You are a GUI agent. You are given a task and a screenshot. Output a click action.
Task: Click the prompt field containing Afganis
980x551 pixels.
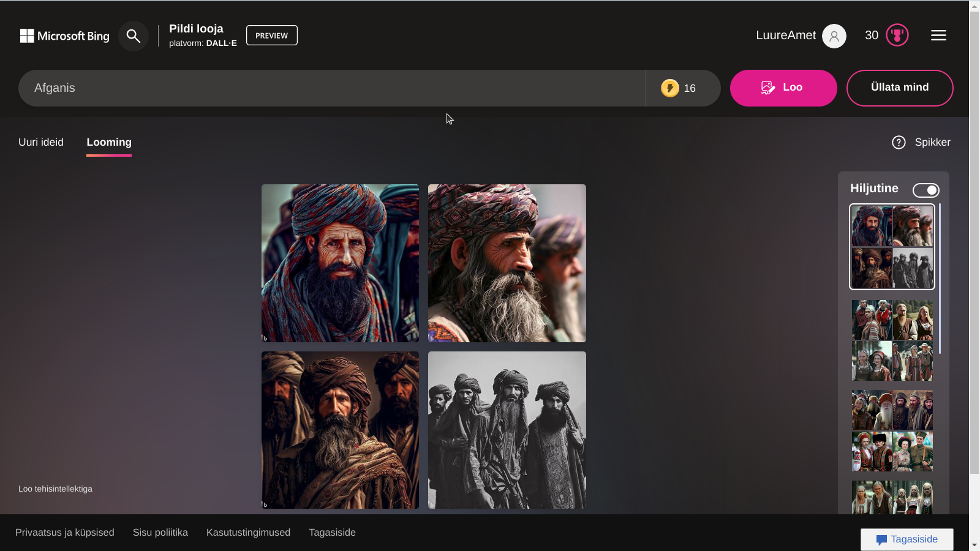point(331,88)
